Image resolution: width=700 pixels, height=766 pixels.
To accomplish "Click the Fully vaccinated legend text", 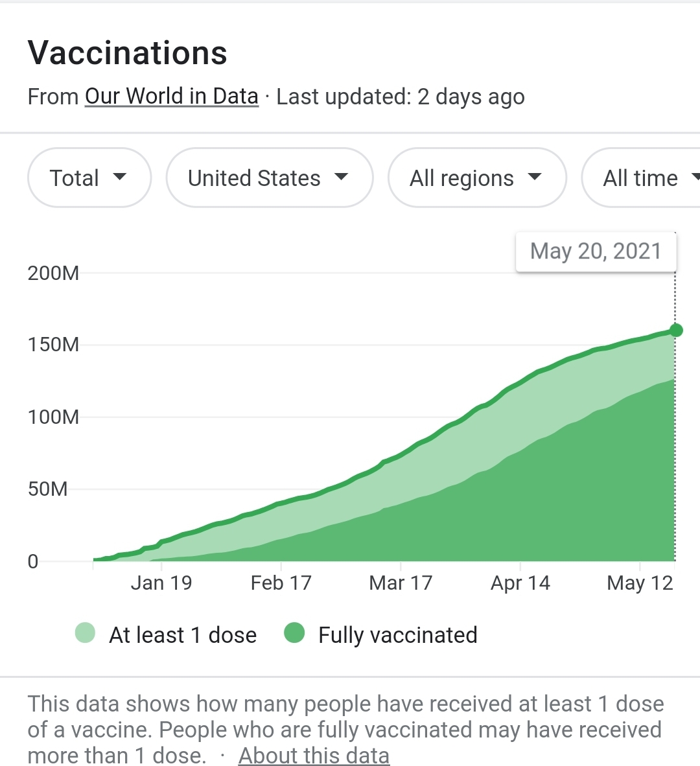I will click(x=398, y=635).
